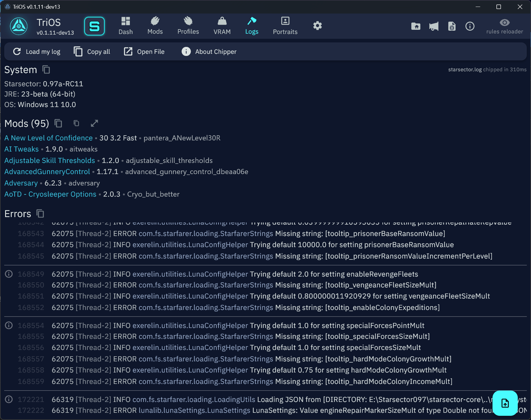Copy the Errors section contents
This screenshot has width=531, height=420.
(x=40, y=214)
